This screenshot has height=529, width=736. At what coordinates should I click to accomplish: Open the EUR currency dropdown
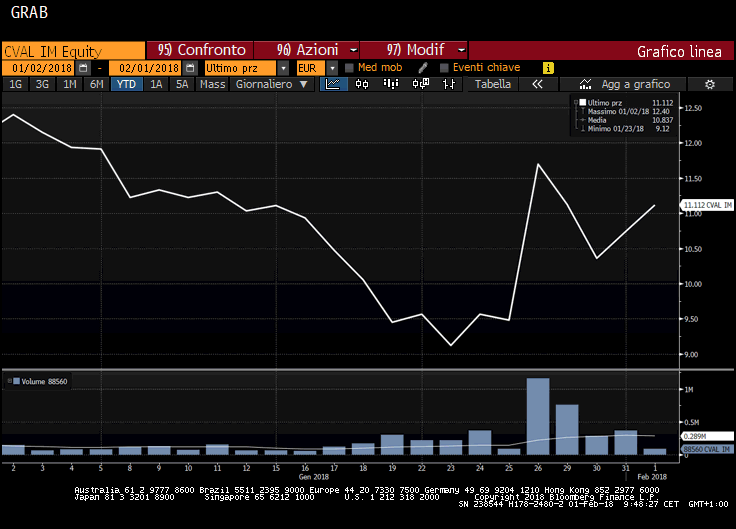pos(317,67)
